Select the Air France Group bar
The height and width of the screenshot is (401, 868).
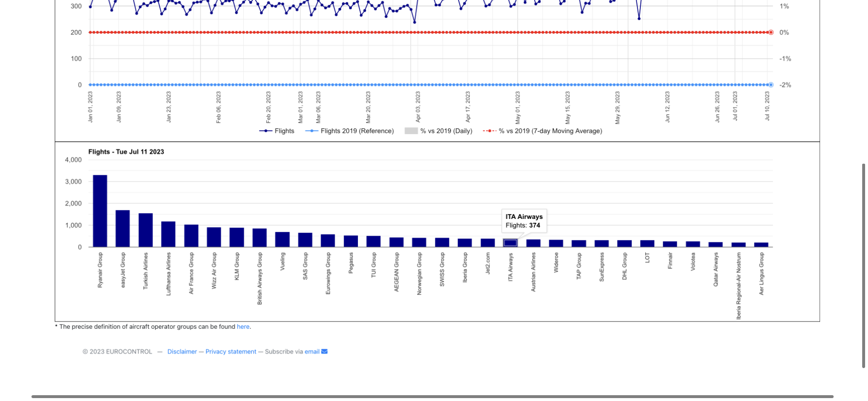[x=191, y=236]
